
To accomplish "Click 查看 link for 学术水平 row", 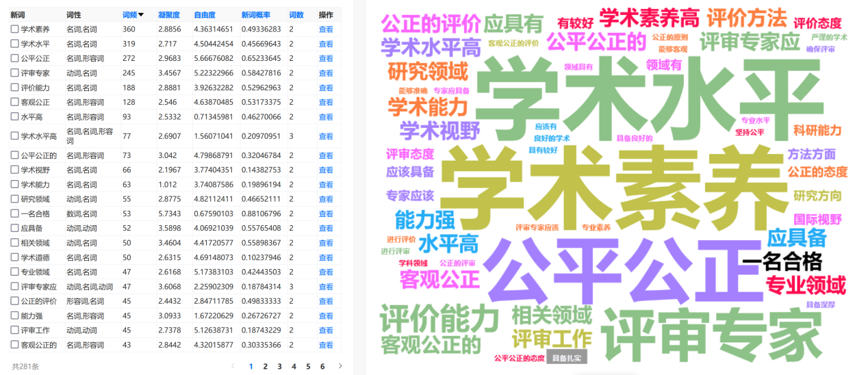I will [326, 44].
